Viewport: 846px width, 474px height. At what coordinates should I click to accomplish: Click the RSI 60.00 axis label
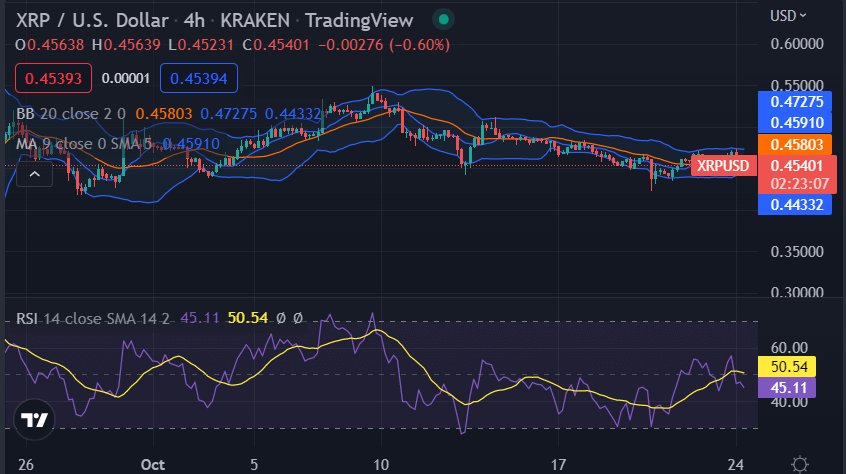[x=789, y=348]
